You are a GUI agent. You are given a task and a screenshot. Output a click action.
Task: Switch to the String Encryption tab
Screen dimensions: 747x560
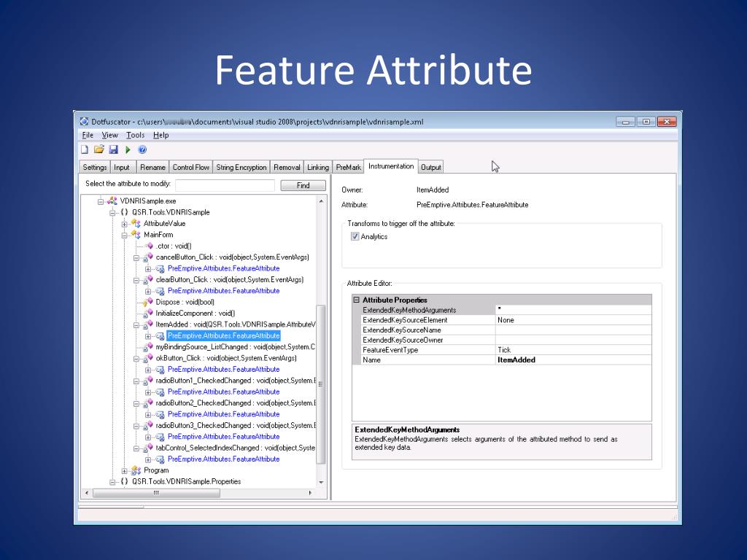[241, 167]
